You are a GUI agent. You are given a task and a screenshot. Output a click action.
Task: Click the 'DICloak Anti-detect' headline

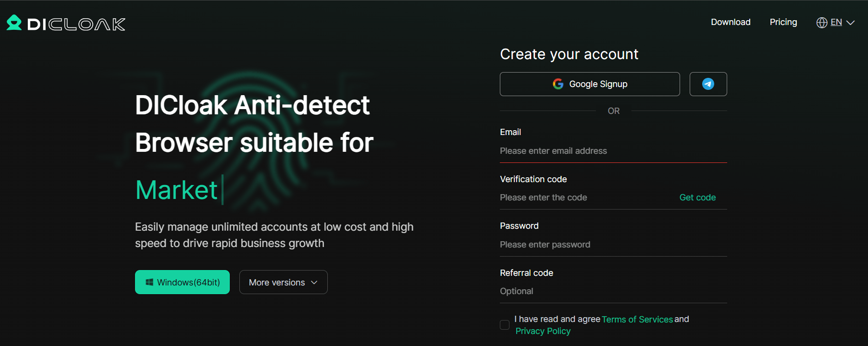[x=252, y=105]
